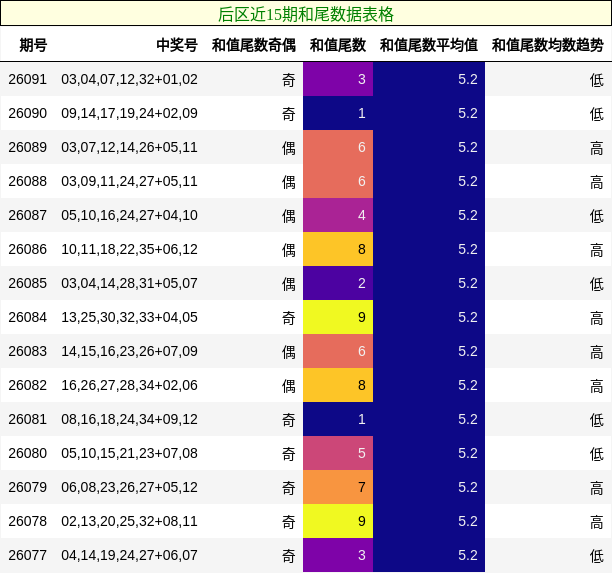
Task: Click salmon tail value 6 in row 26088
Action: (x=338, y=181)
